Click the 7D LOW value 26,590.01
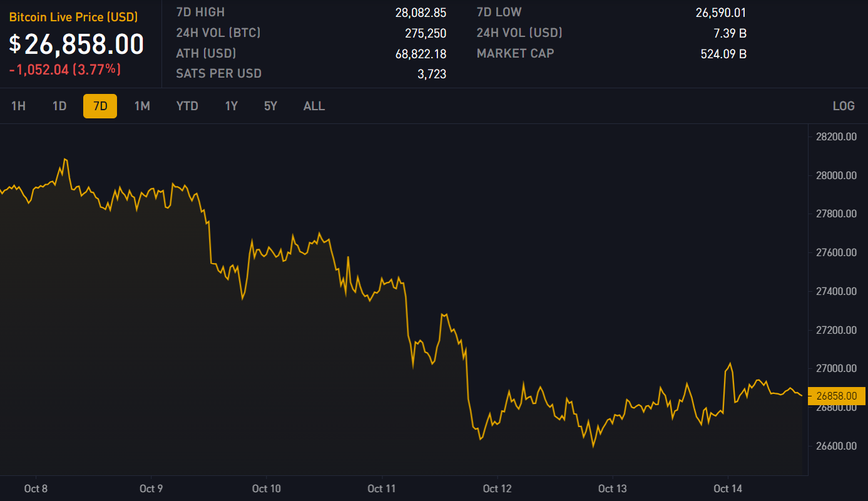The height and width of the screenshot is (501, 868). [720, 13]
